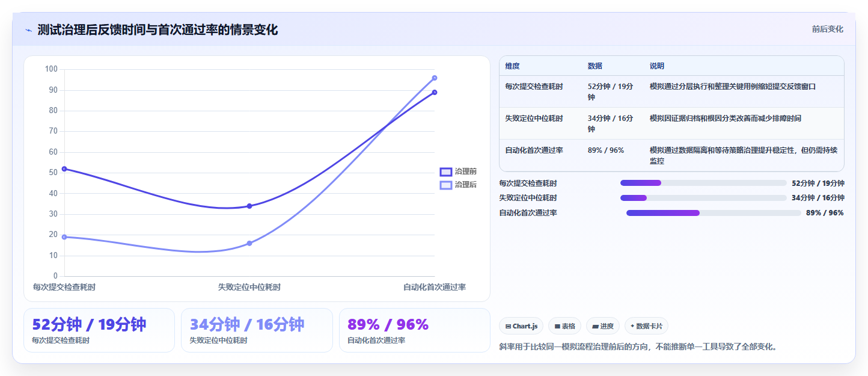Click the 治理前 data point at 52

(64, 169)
